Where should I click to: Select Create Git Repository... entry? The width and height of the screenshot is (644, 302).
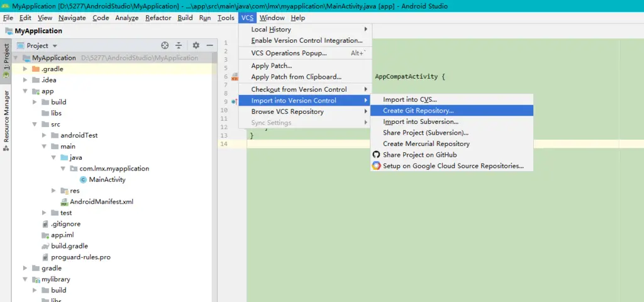click(452, 111)
